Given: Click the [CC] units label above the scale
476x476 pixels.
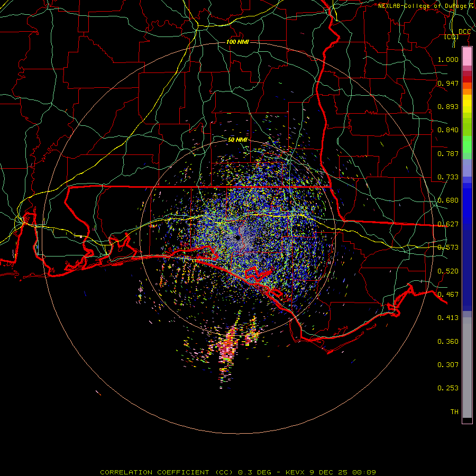Looking at the screenshot, I should (x=452, y=36).
